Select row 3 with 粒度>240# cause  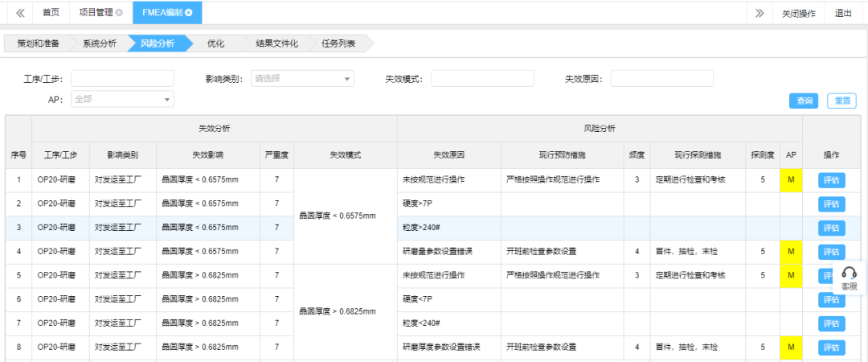tap(448, 228)
